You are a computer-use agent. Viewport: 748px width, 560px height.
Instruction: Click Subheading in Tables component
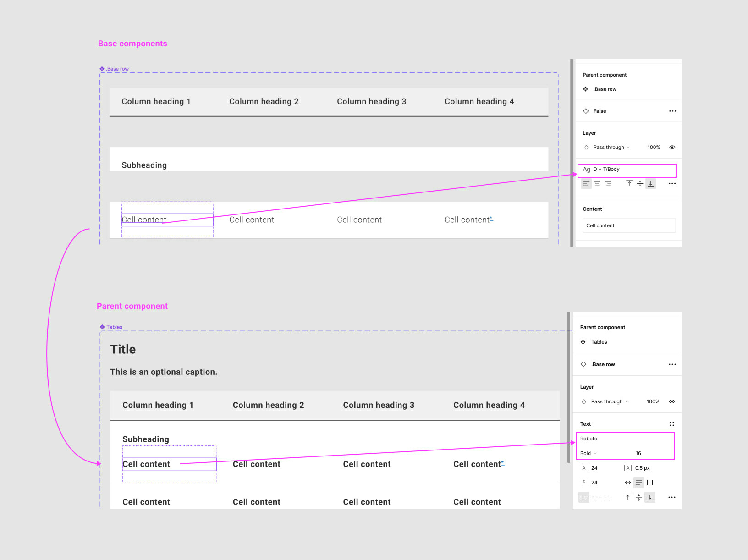146,439
